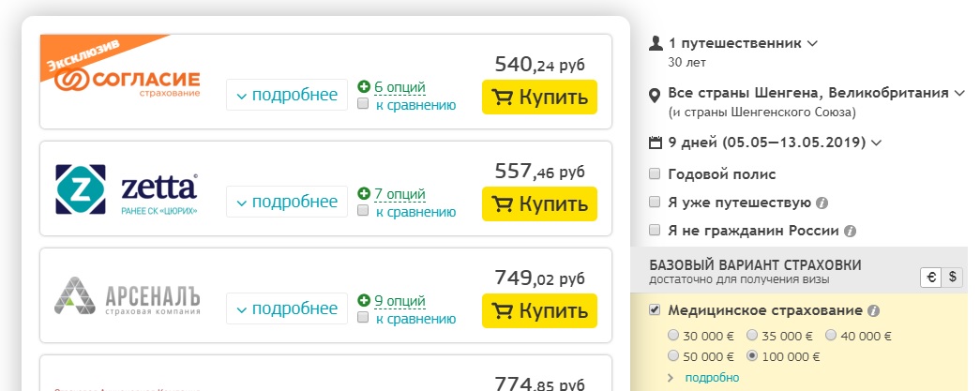Uncheck the Медицинское страхование checkbox
The height and width of the screenshot is (391, 980).
[x=655, y=309]
